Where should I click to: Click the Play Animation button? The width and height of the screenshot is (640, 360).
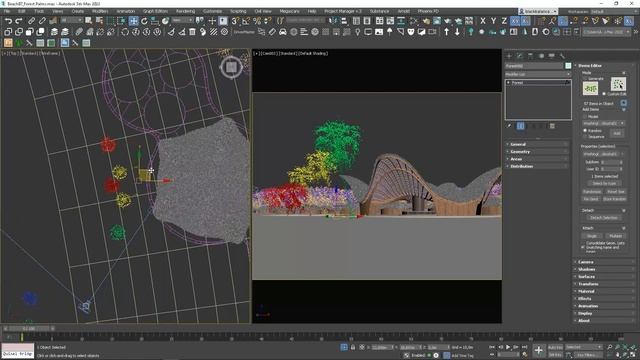click(x=508, y=347)
